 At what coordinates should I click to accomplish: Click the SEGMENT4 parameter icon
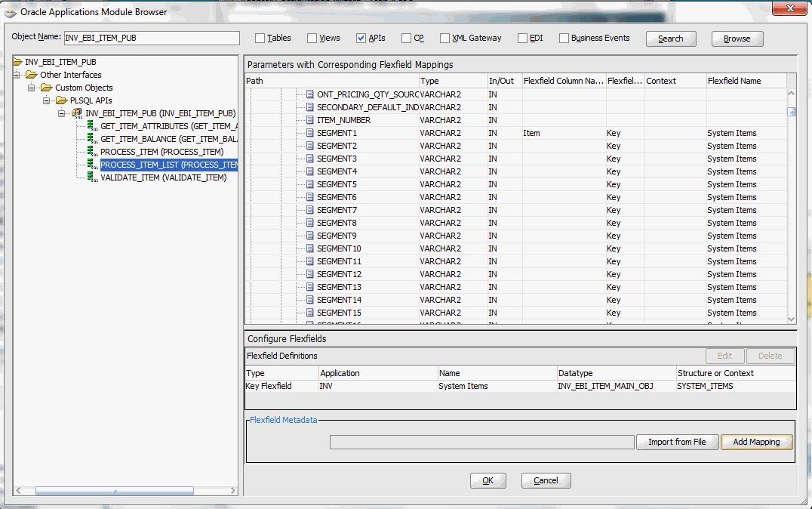pos(309,171)
